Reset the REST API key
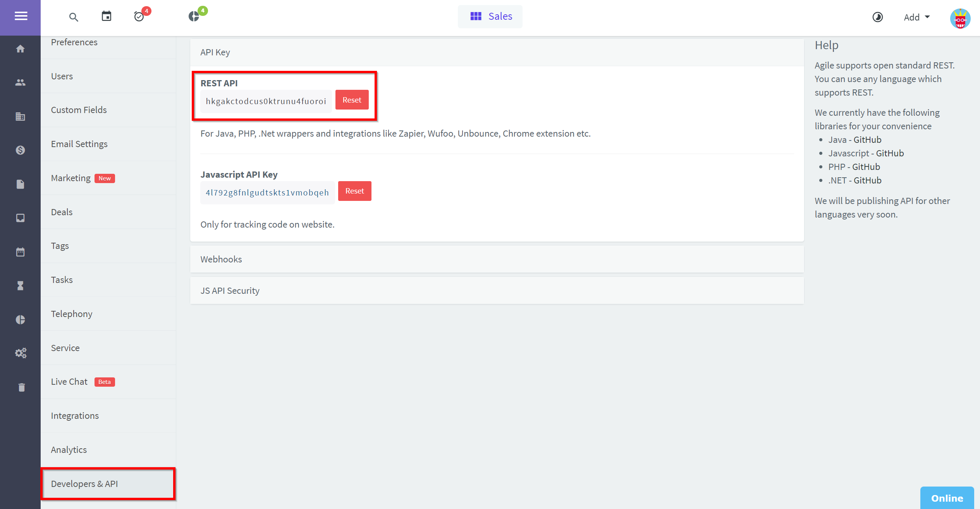The height and width of the screenshot is (509, 980). 352,100
